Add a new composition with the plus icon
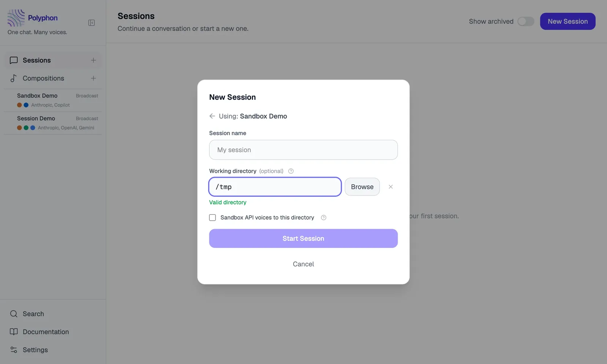Viewport: 607px width, 364px height. coord(93,78)
